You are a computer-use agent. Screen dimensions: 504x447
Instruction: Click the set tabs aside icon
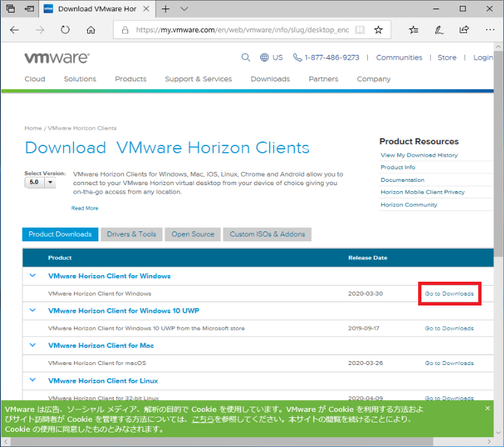tap(29, 9)
